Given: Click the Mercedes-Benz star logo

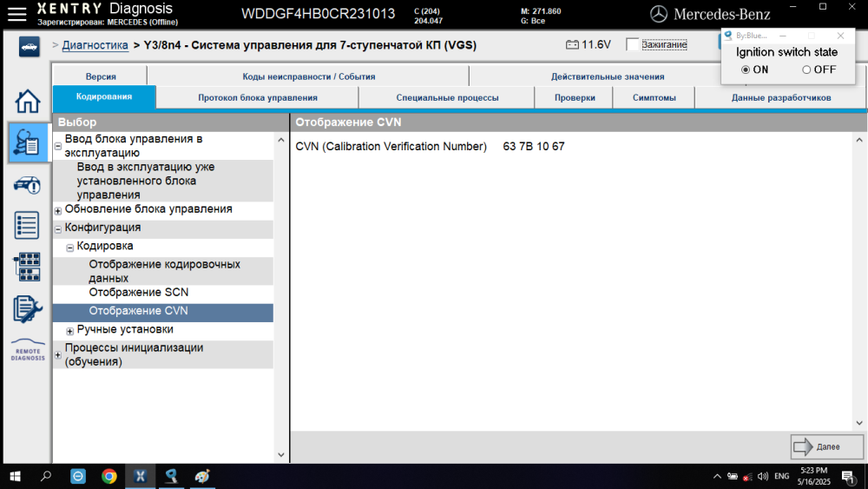Looking at the screenshot, I should (658, 15).
